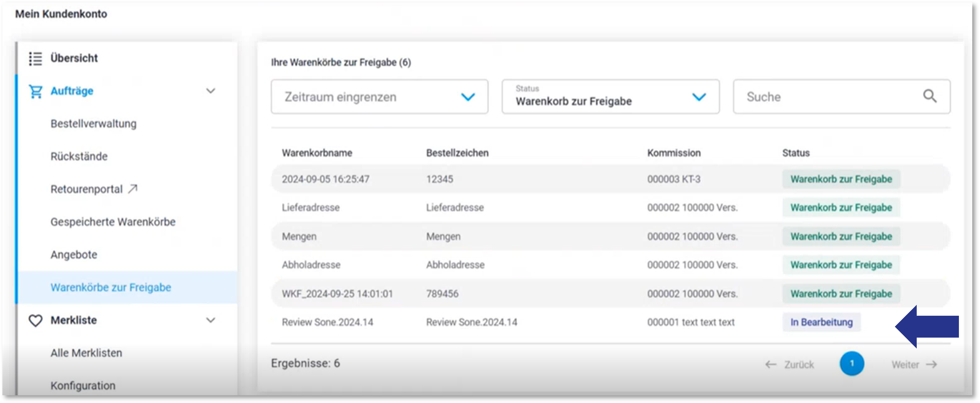The height and width of the screenshot is (403, 980).
Task: Click Lieferadresse in Bestellzeichen column
Action: tap(455, 208)
